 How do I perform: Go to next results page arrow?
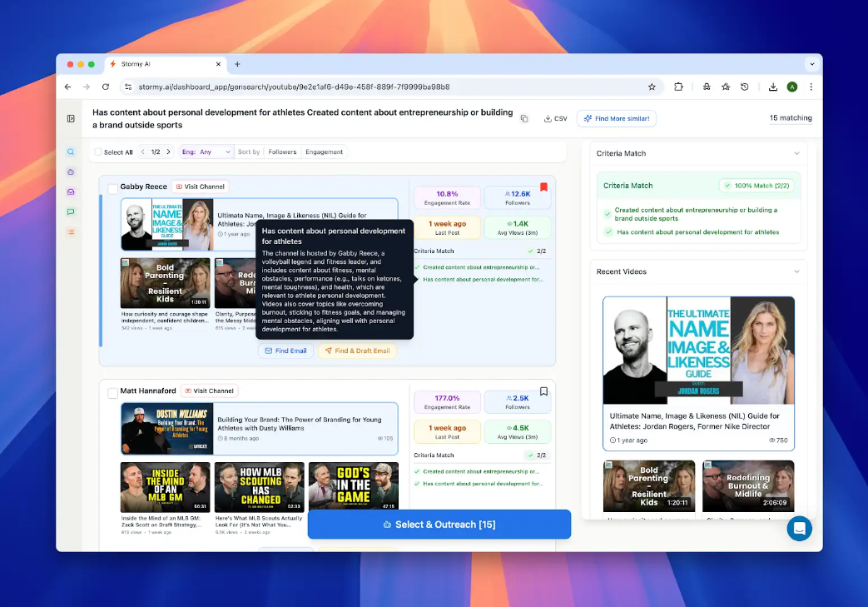[x=168, y=152]
